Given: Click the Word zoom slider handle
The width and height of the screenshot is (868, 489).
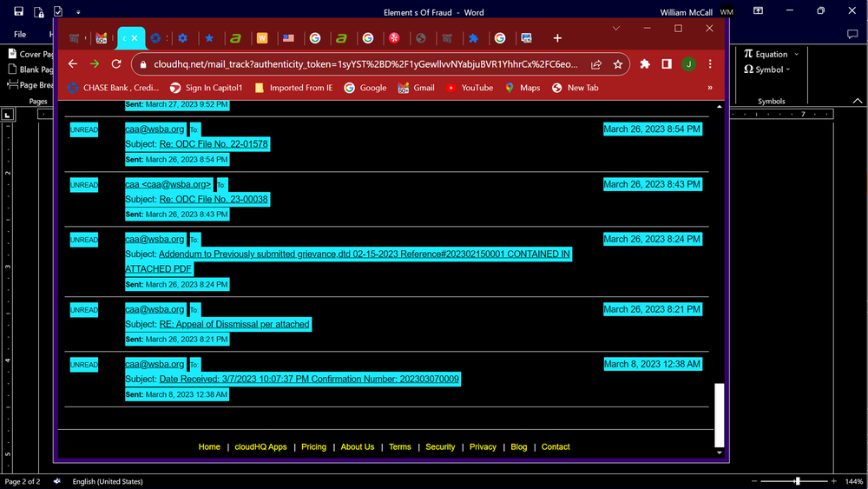Looking at the screenshot, I should [797, 481].
